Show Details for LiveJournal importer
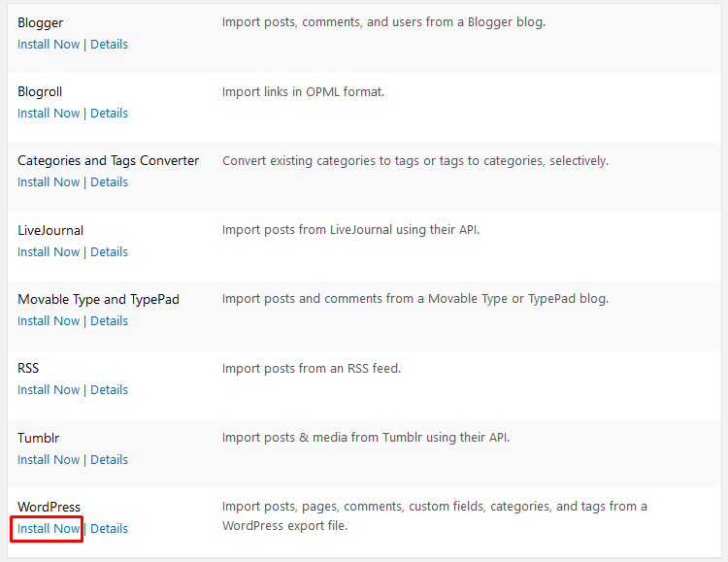Screen dimensions: 728x562 pos(109,252)
